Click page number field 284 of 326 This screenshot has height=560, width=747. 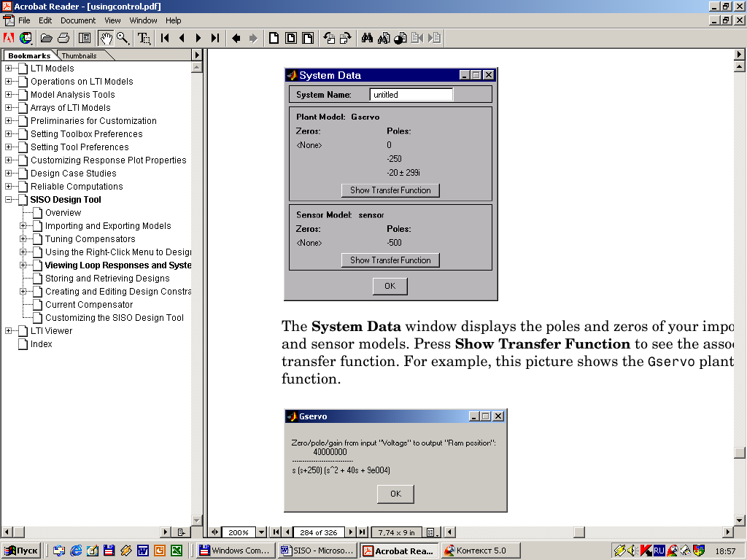tap(319, 532)
